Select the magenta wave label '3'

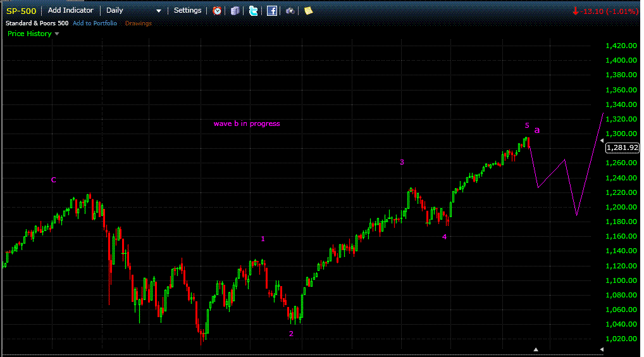click(x=402, y=162)
